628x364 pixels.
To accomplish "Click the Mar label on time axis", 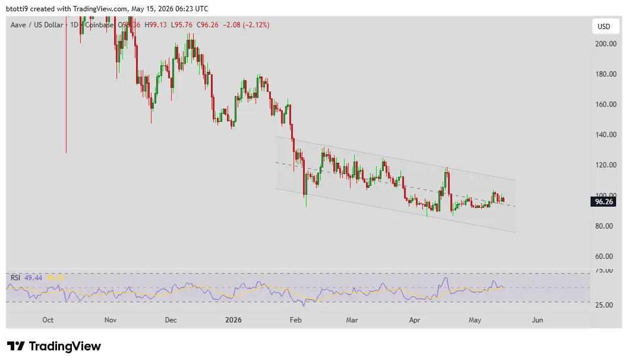I will [352, 320].
